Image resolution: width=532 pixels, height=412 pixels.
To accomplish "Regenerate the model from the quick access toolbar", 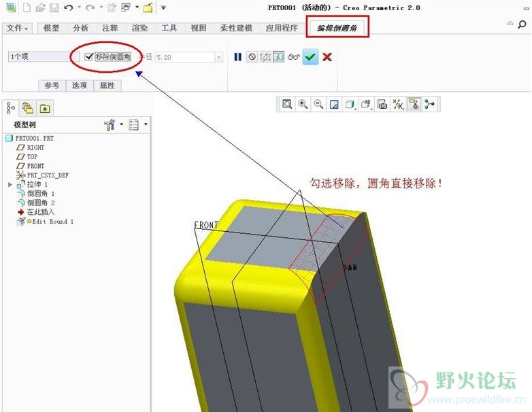I will tap(112, 7).
